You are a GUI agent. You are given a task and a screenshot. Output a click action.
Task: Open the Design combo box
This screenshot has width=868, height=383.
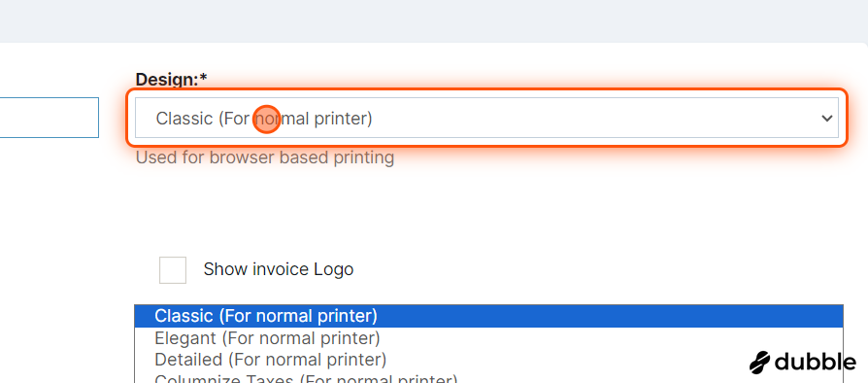(x=486, y=118)
